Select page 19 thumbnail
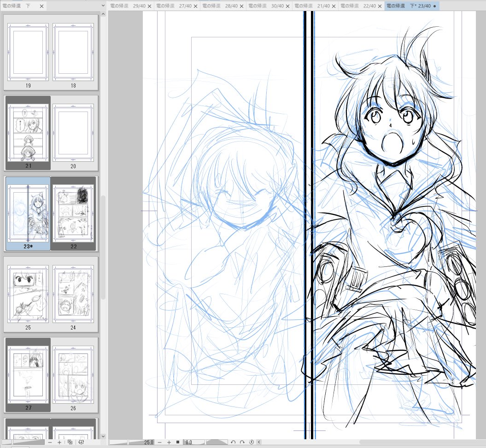Image resolution: width=486 pixels, height=448 pixels. click(28, 52)
